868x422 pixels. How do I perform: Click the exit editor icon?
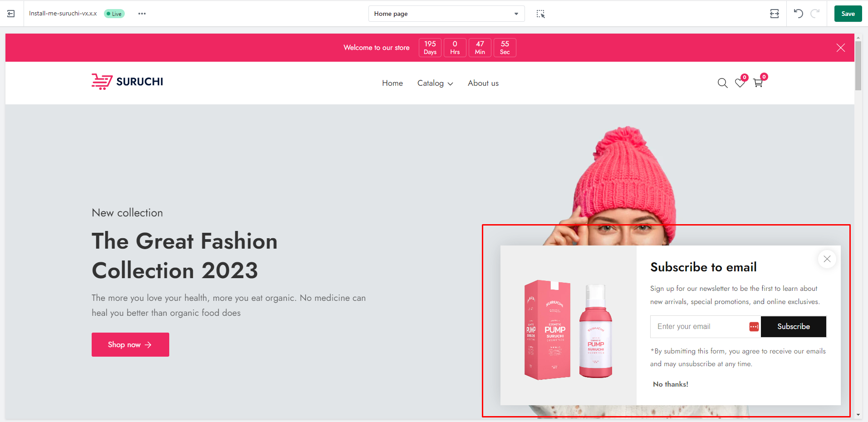coord(11,14)
